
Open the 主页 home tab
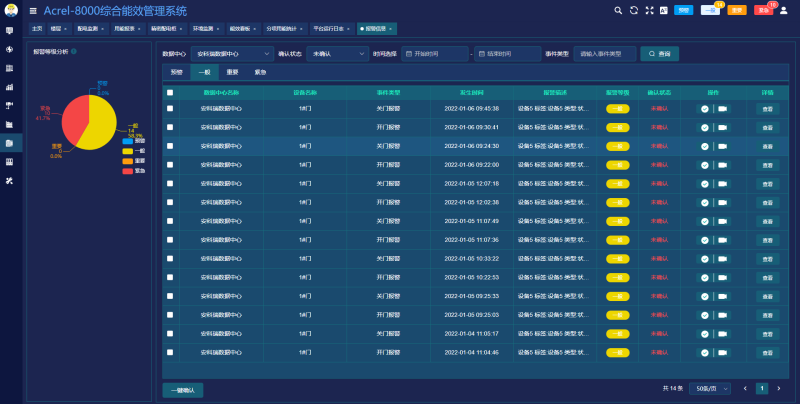[x=37, y=29]
